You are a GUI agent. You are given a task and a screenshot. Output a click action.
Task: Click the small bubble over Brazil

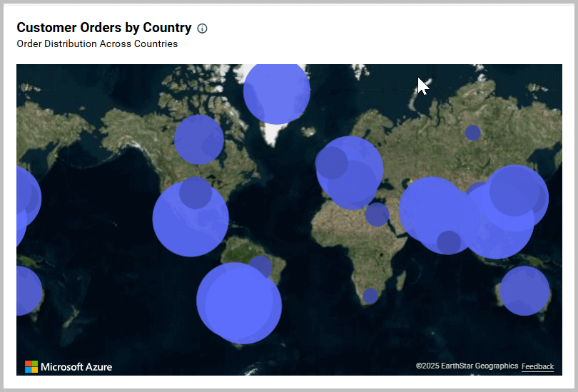click(260, 268)
